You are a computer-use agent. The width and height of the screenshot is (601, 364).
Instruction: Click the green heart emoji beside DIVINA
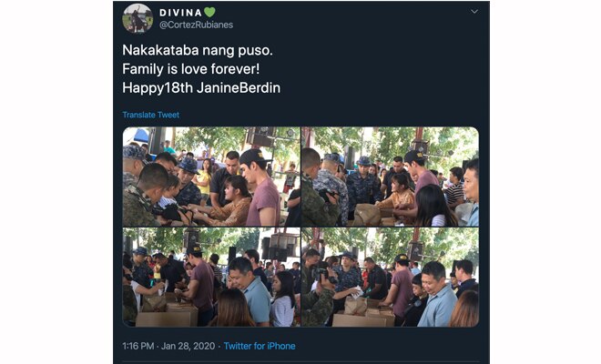tap(209, 13)
